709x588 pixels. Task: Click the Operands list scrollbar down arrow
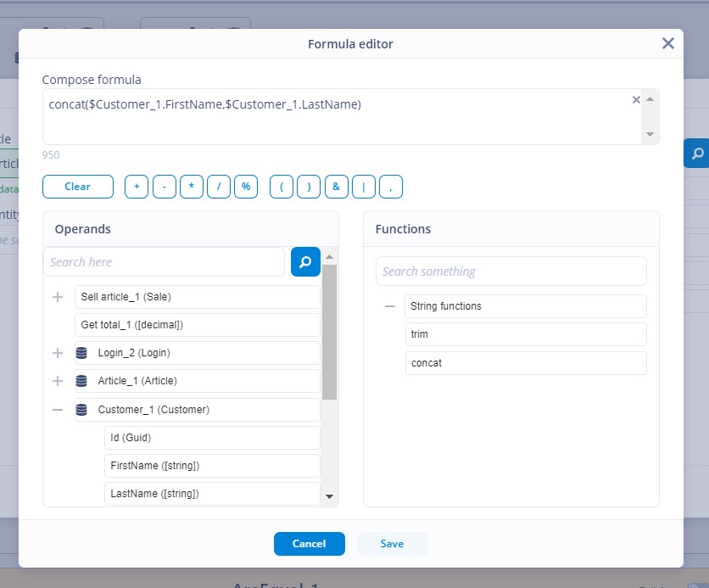330,496
